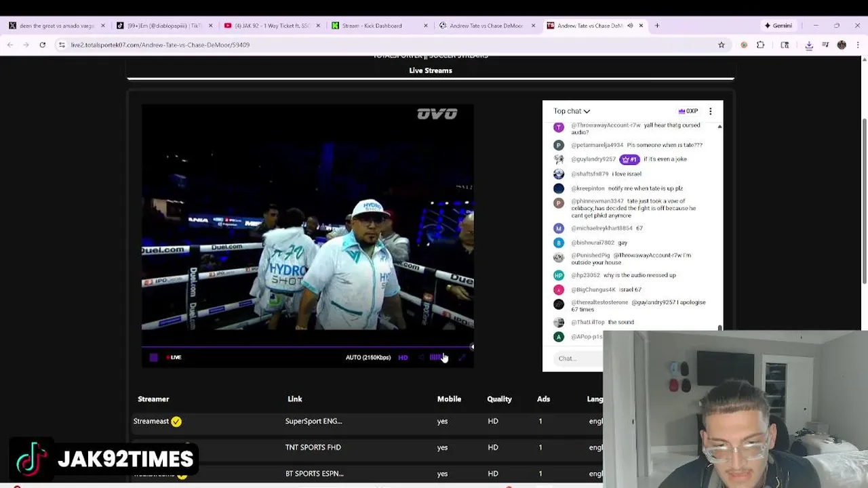
Task: Click the yellow verified badge beside Streameast
Action: click(176, 422)
